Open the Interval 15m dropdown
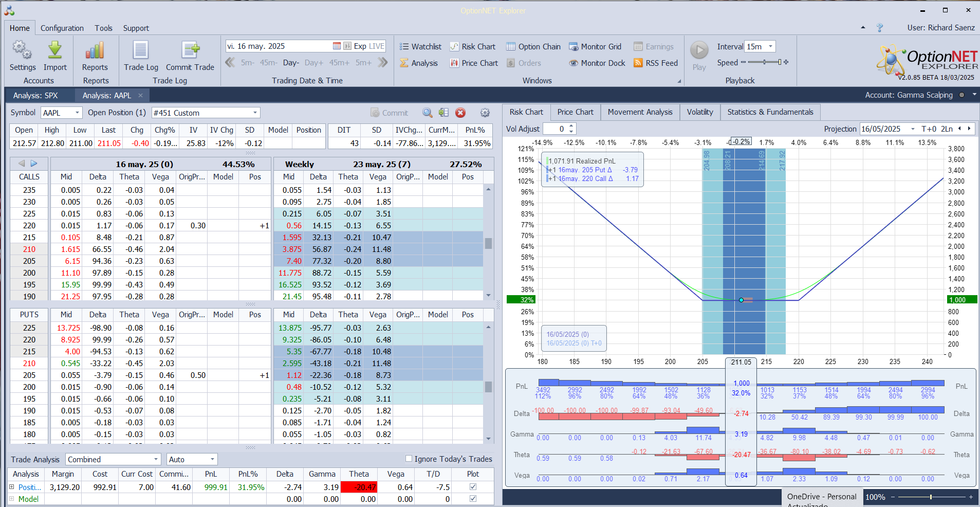The width and height of the screenshot is (980, 507). [x=770, y=46]
